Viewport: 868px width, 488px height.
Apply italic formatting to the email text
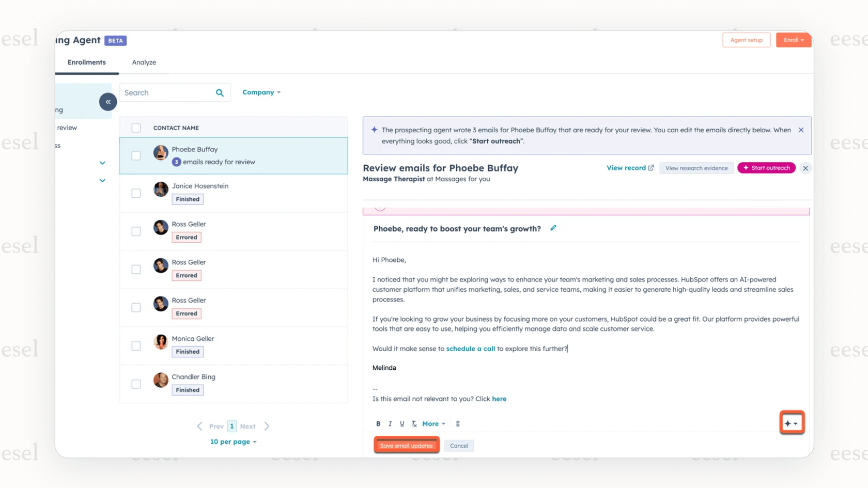coord(390,423)
